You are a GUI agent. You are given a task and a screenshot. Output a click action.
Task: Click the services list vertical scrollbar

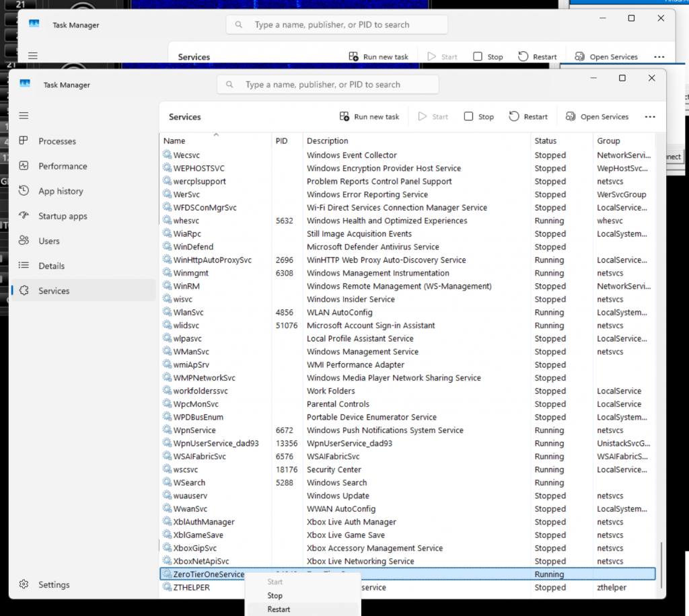(x=661, y=564)
